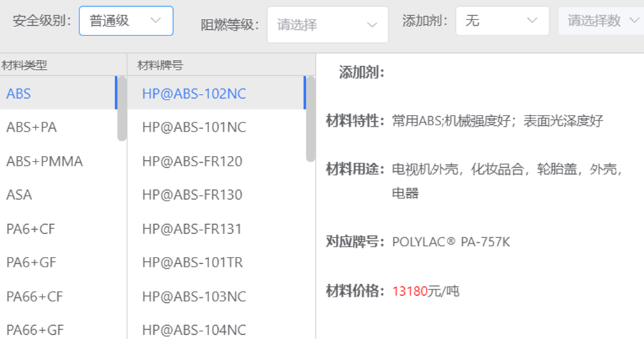Choose HP@ABS-FR131 material grade

(x=216, y=228)
